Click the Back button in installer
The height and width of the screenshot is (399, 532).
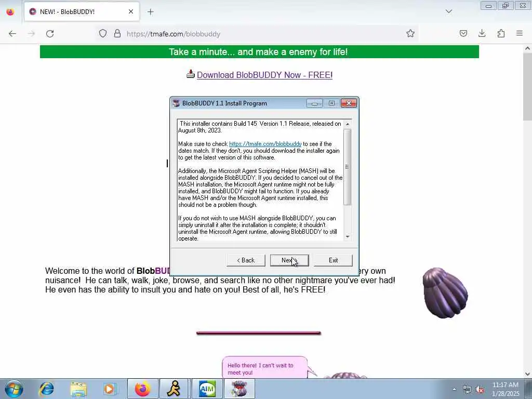tap(246, 260)
